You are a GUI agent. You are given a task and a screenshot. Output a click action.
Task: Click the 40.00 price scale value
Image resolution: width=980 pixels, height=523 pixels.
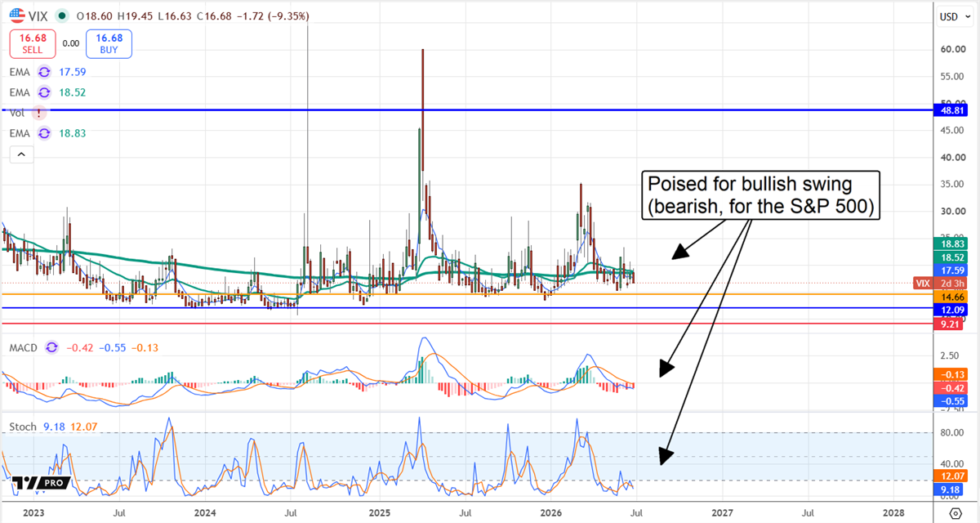tap(951, 157)
